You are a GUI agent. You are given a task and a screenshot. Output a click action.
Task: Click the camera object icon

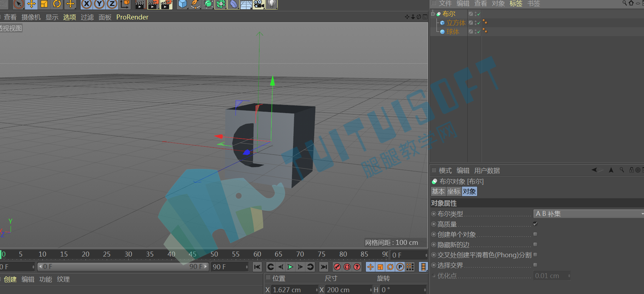pos(259,4)
